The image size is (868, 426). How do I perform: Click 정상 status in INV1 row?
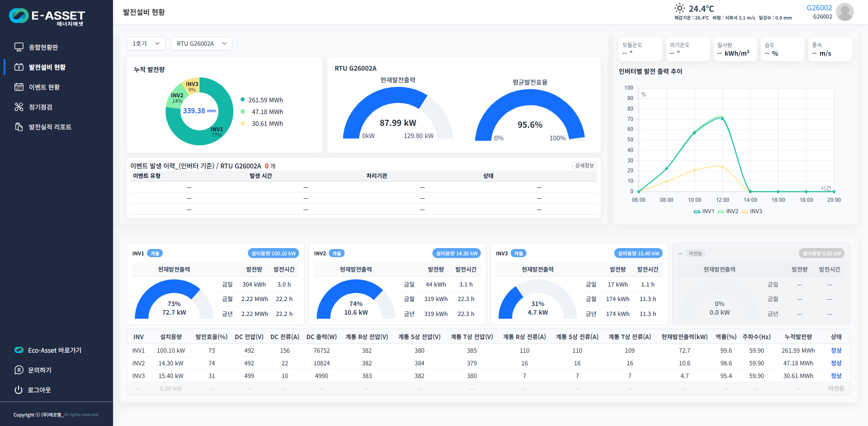pyautogui.click(x=836, y=350)
